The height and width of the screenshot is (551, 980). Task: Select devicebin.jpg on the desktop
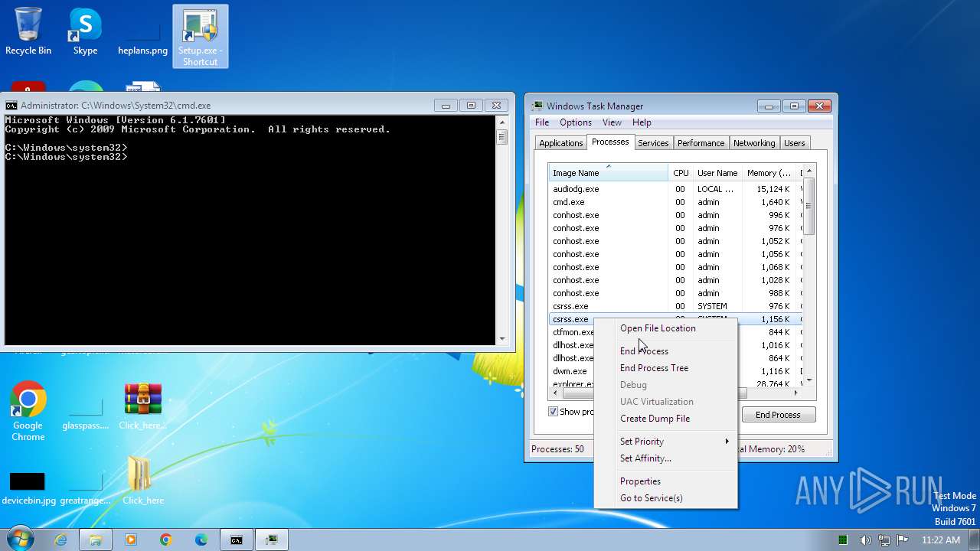[28, 488]
